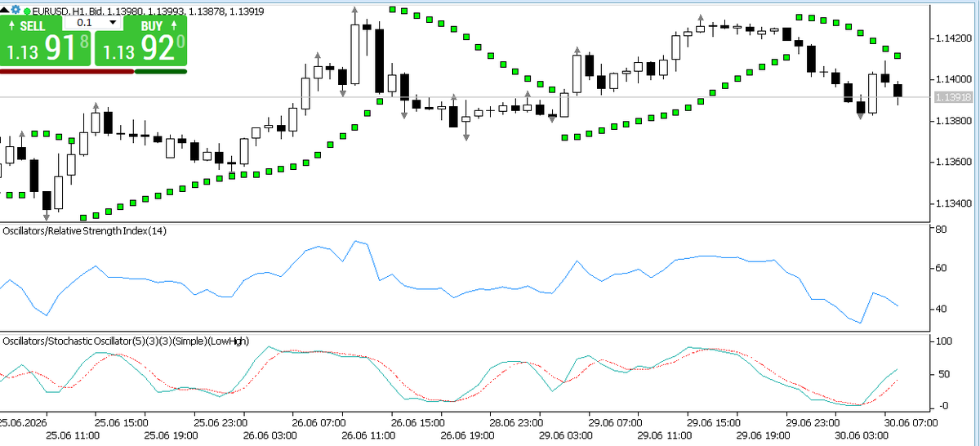The image size is (980, 446).
Task: Select the Stochastic Oscillator(5)(3)(3) label
Action: [x=126, y=341]
